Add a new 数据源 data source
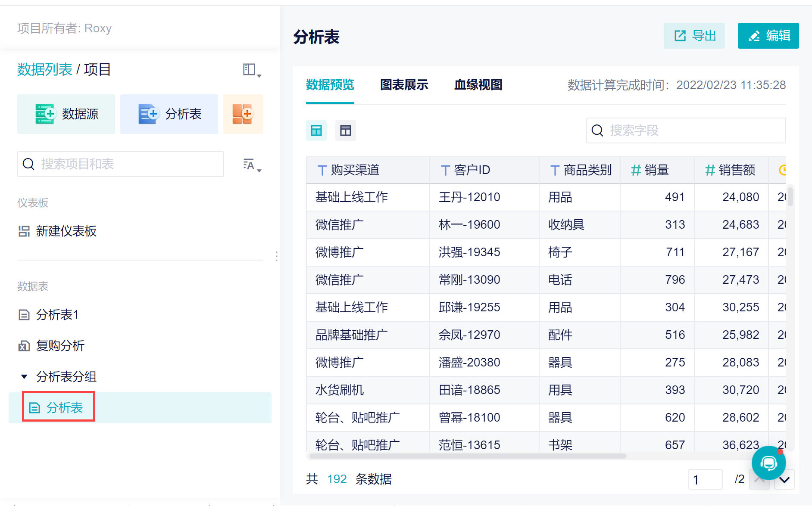This screenshot has height=506, width=812. click(66, 114)
